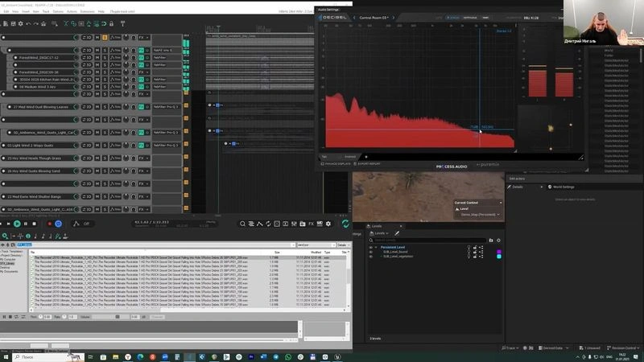644x362 pixels.
Task: Start playback with the green Play button
Action: tap(17, 224)
